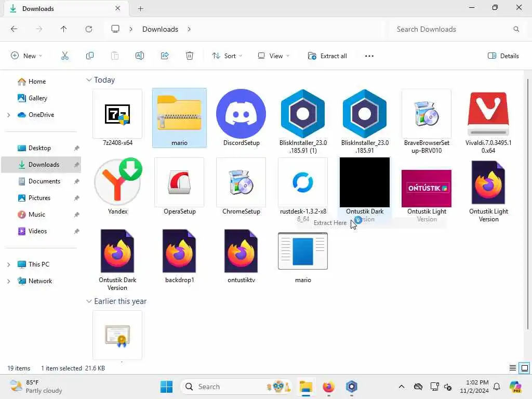This screenshot has height=399, width=532.
Task: Select the DiscordSetup file
Action: [x=241, y=118]
